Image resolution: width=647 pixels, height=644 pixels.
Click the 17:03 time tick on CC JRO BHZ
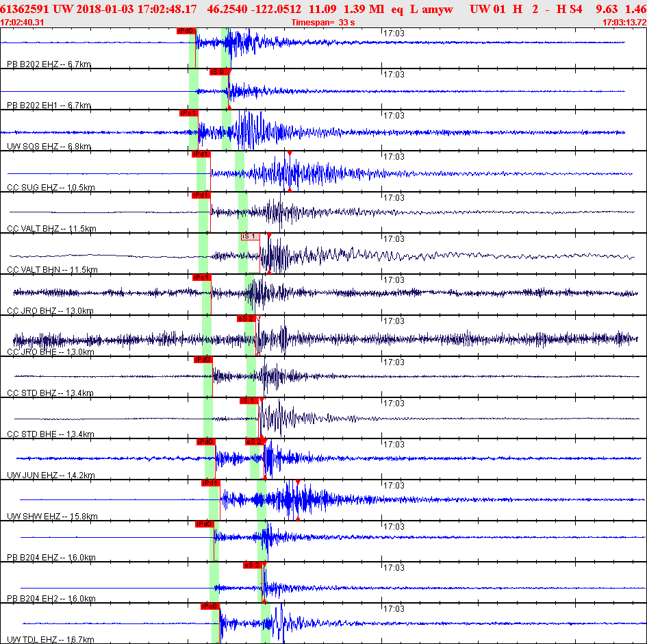394,280
